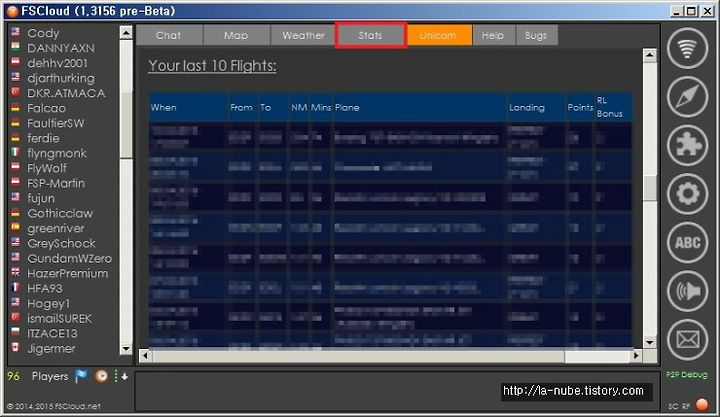The height and width of the screenshot is (417, 720).
Task: Click the 'Points' column header
Action: click(x=580, y=107)
